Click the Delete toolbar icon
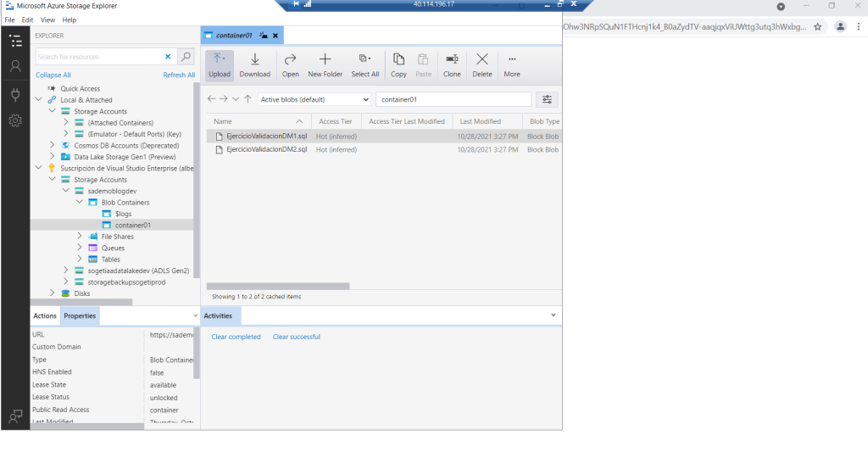Viewport: 868px width, 463px height. pos(481,60)
